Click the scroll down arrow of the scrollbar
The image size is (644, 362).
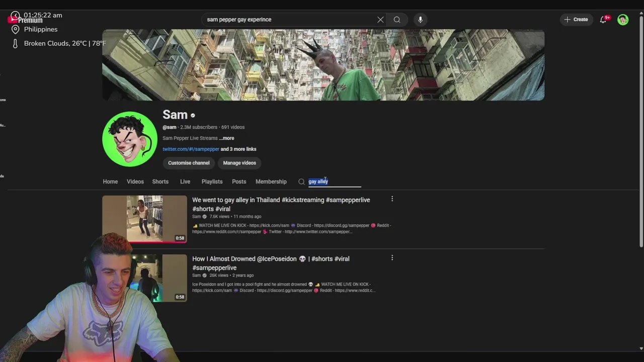641,348
